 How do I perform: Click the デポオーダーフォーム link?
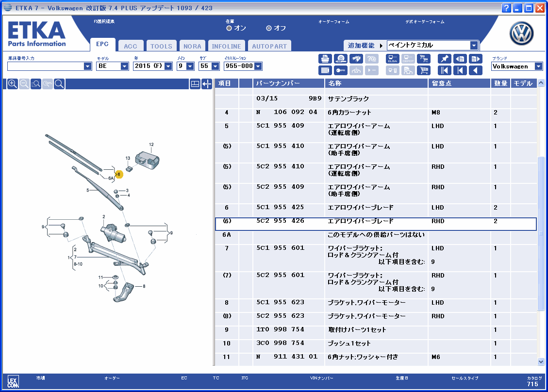coord(425,22)
